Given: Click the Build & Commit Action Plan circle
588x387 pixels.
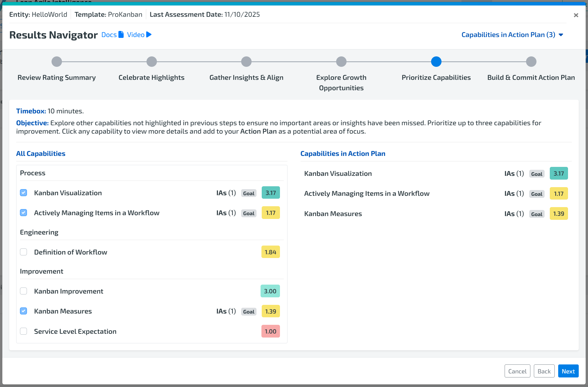Looking at the screenshot, I should click(x=531, y=62).
